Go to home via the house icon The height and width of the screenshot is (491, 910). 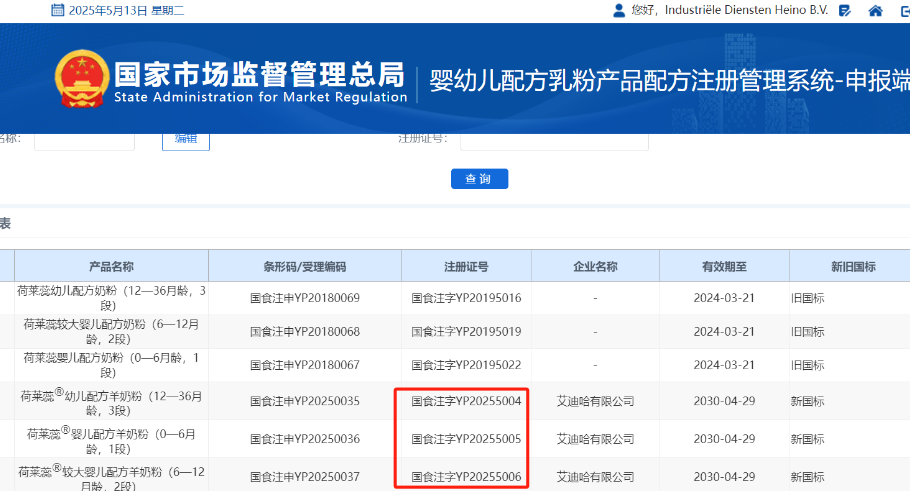876,11
